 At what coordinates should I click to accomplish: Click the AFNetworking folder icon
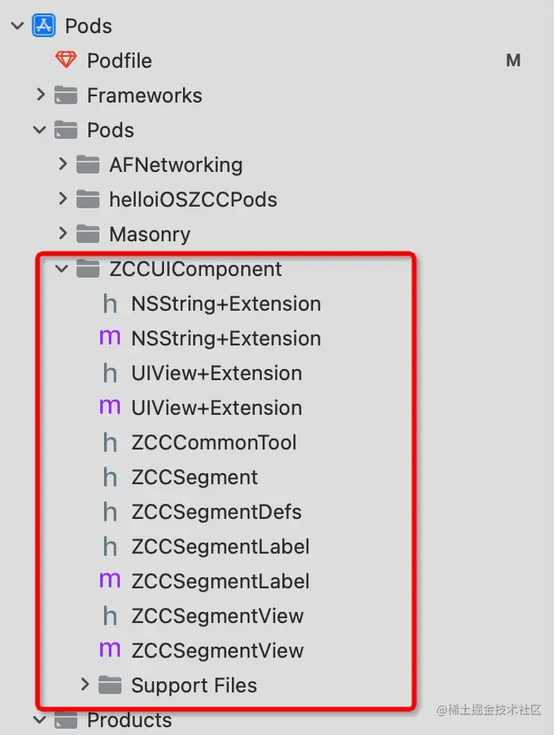coord(88,165)
